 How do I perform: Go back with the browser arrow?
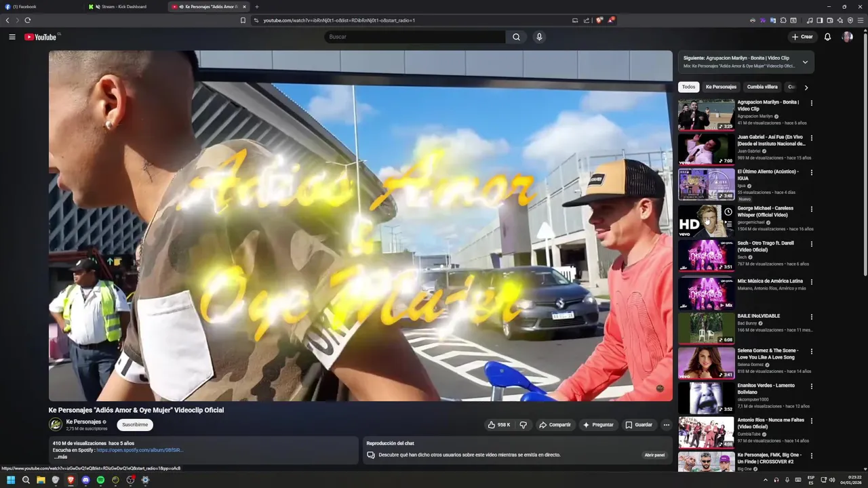point(7,20)
